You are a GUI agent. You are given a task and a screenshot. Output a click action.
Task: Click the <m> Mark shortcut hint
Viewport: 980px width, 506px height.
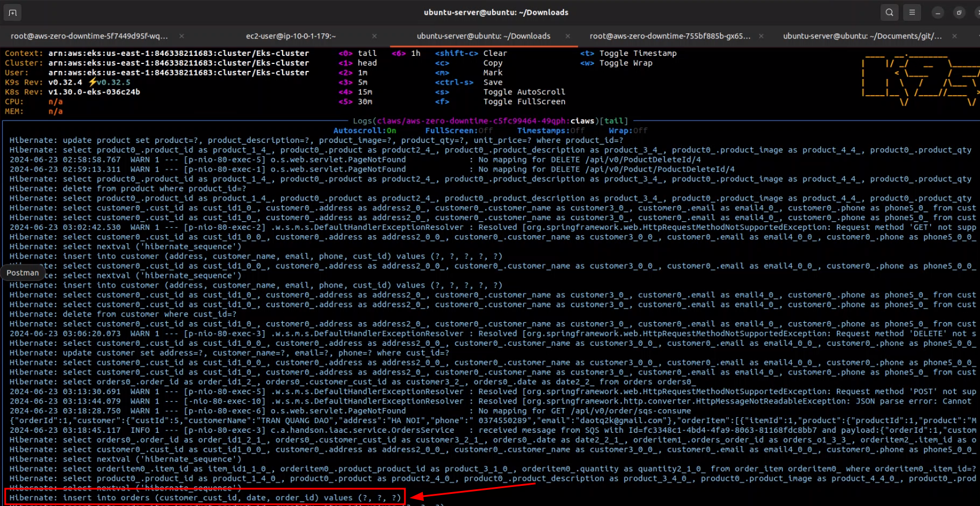pyautogui.click(x=469, y=73)
